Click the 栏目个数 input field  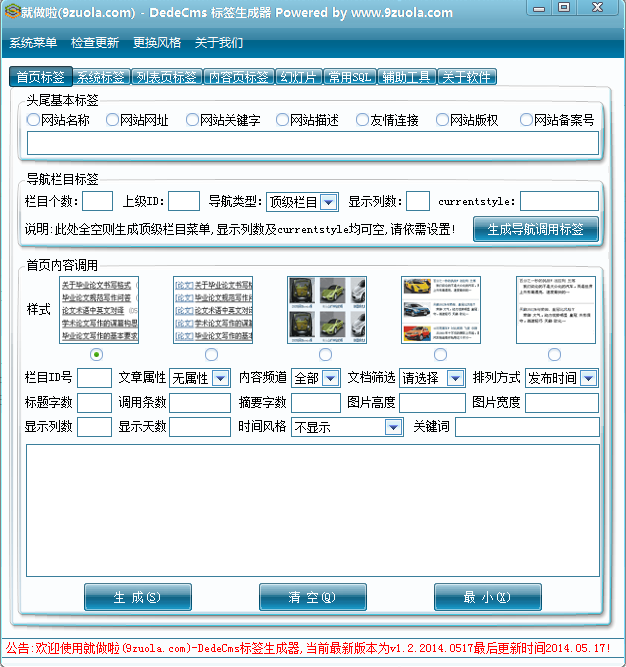pyautogui.click(x=97, y=201)
